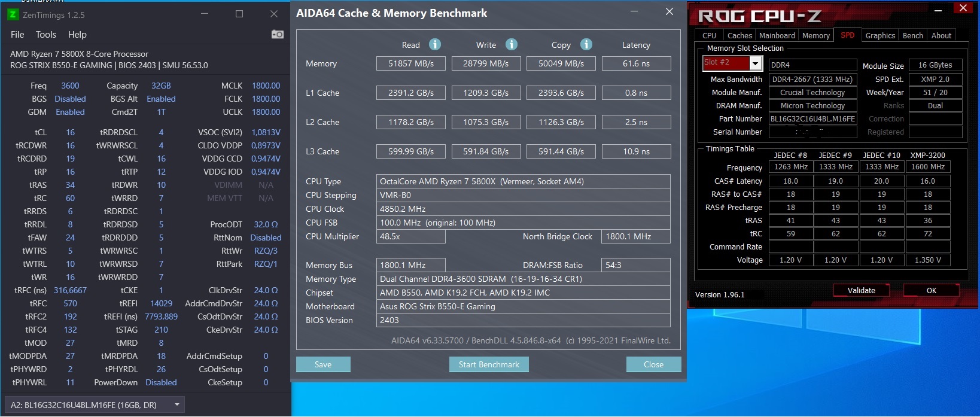Minimize the ZenTimings window

coord(205,14)
